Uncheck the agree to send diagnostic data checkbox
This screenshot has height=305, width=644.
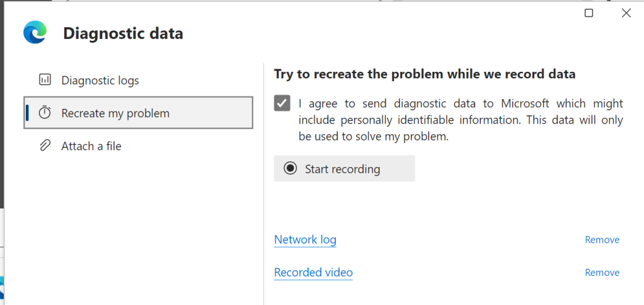click(282, 103)
